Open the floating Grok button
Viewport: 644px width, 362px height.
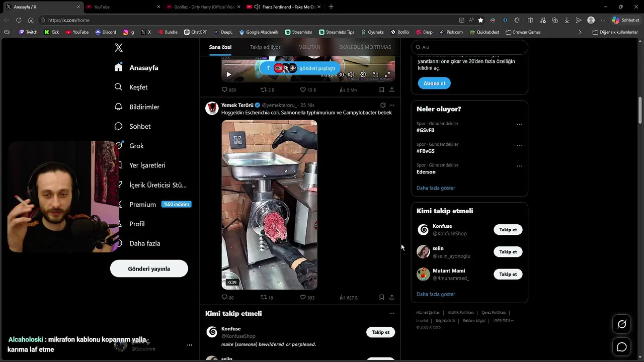(622, 324)
